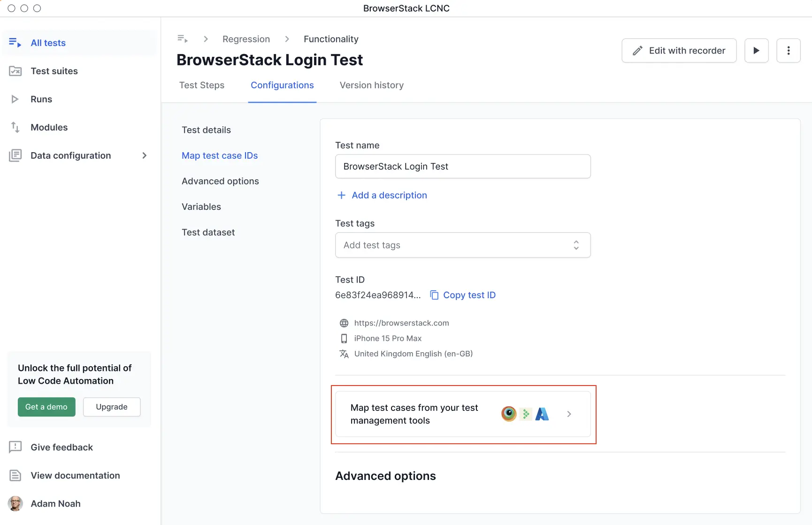
Task: Click the collapse panel icon near breadcrumbs
Action: [183, 39]
